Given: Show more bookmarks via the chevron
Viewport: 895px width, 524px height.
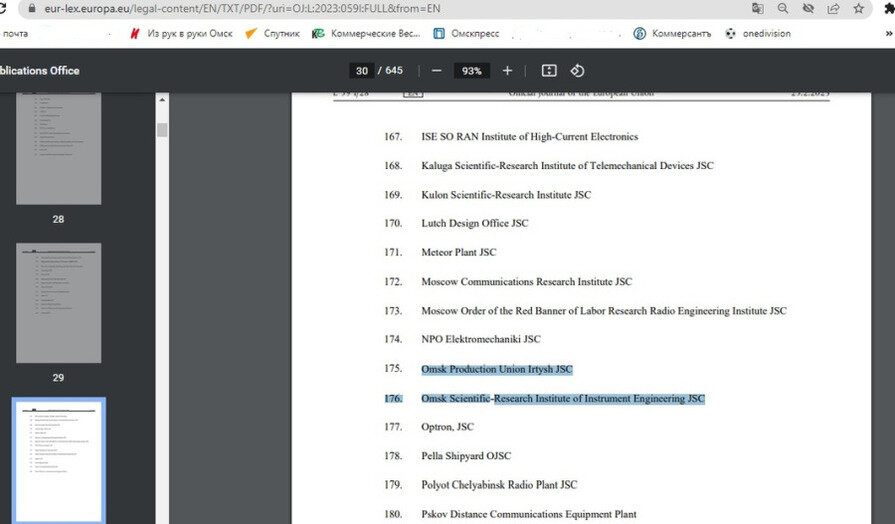Looking at the screenshot, I should pyautogui.click(x=889, y=34).
